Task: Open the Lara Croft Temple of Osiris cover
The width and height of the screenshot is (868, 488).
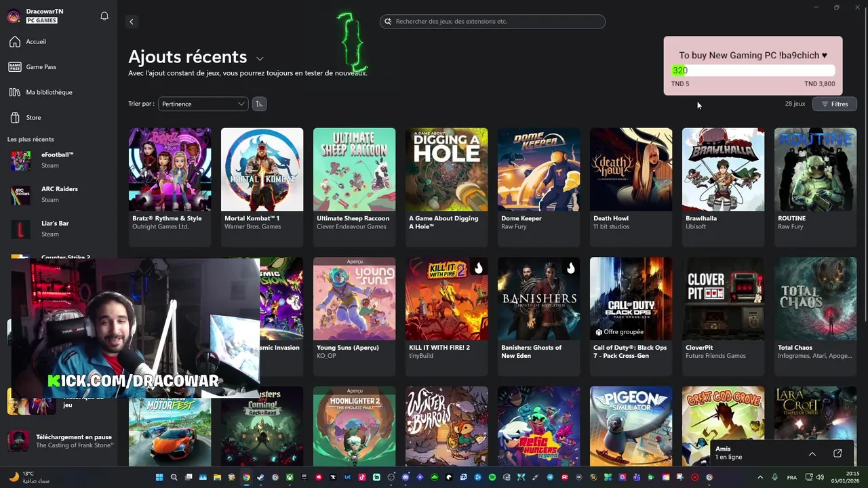Action: pyautogui.click(x=815, y=413)
